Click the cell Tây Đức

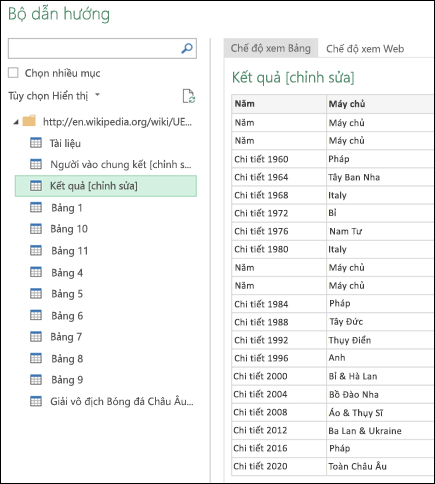click(x=380, y=322)
